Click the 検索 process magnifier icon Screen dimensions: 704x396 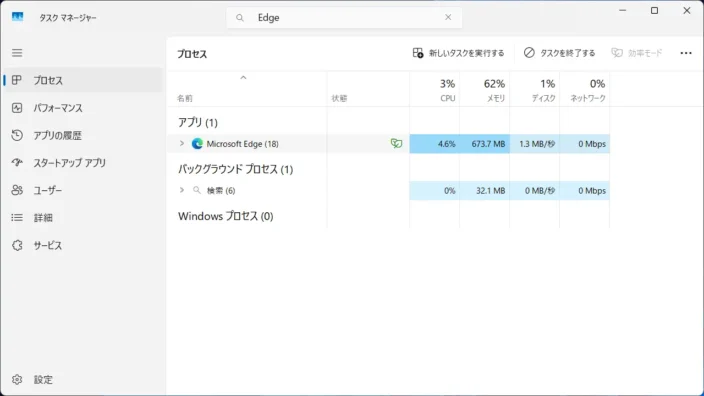pos(197,190)
